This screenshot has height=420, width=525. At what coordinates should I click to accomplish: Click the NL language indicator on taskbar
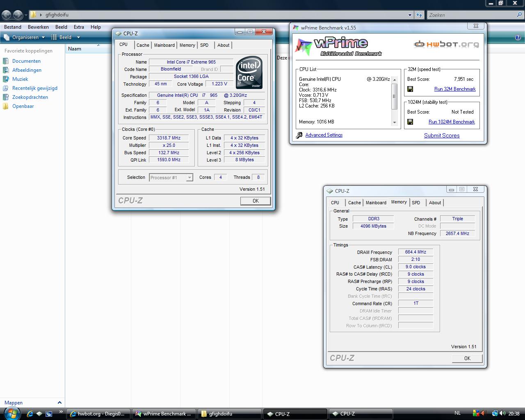pyautogui.click(x=458, y=413)
